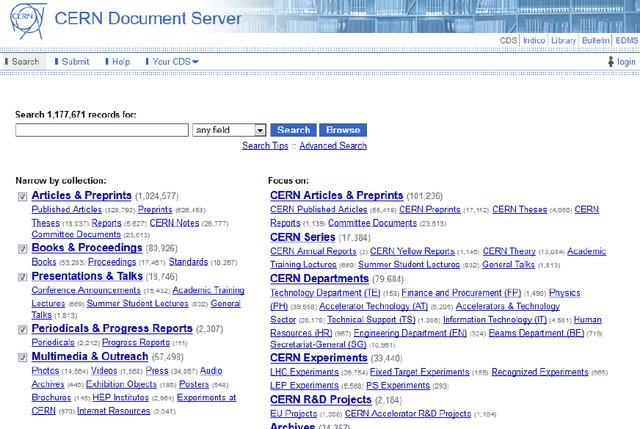Open the Search Tips link
The height and width of the screenshot is (429, 640).
pos(265,146)
